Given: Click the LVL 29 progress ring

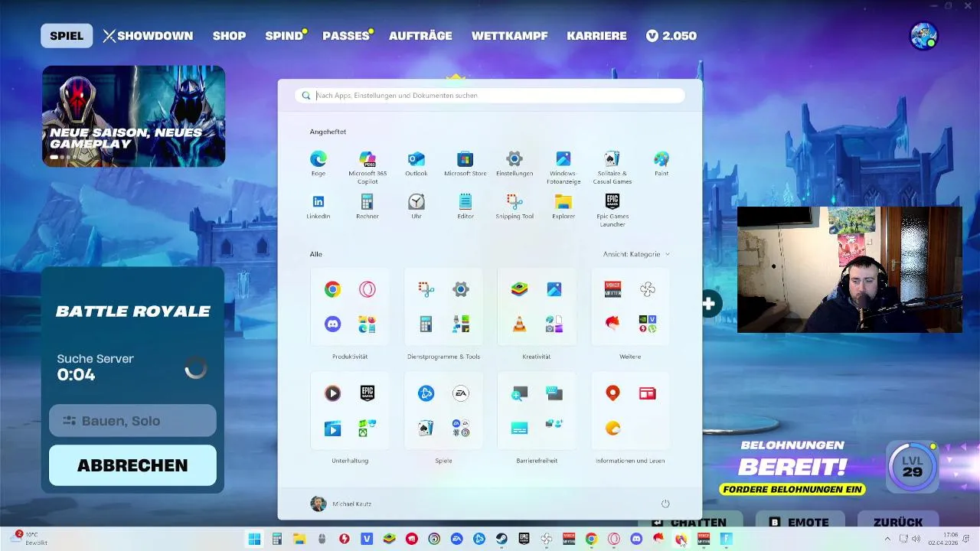Looking at the screenshot, I should click(x=912, y=466).
